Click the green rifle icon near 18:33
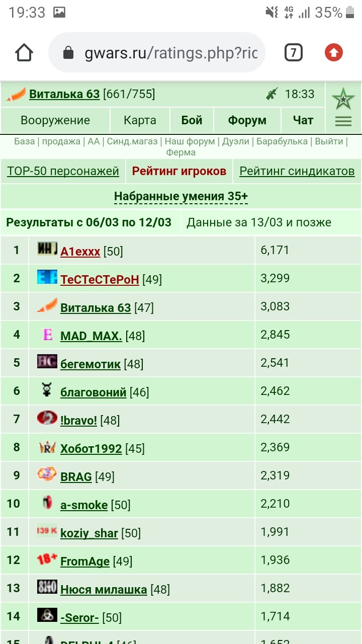 pyautogui.click(x=272, y=94)
